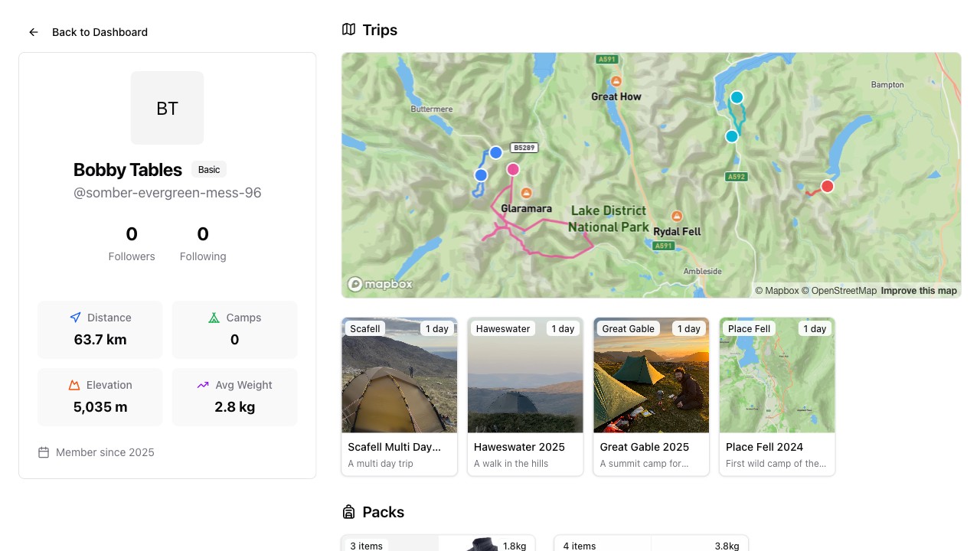The width and height of the screenshot is (980, 551).
Task: Click the Haweswater tag label
Action: [503, 329]
